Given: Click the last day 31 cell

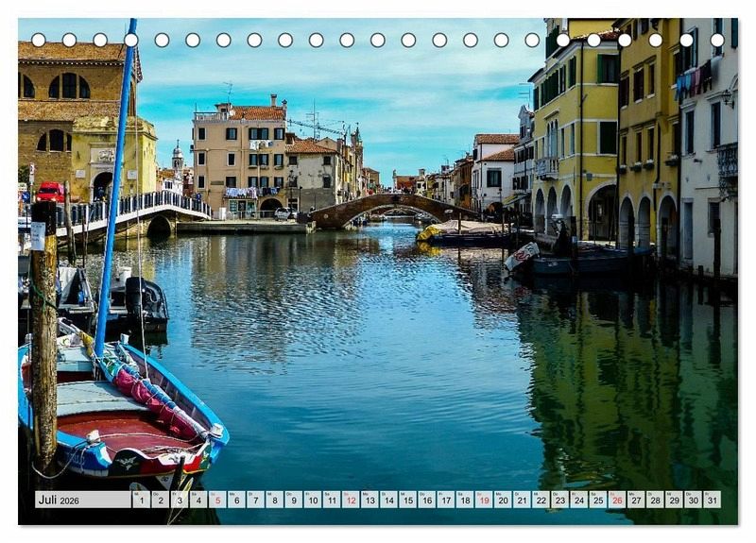Looking at the screenshot, I should point(712,500).
